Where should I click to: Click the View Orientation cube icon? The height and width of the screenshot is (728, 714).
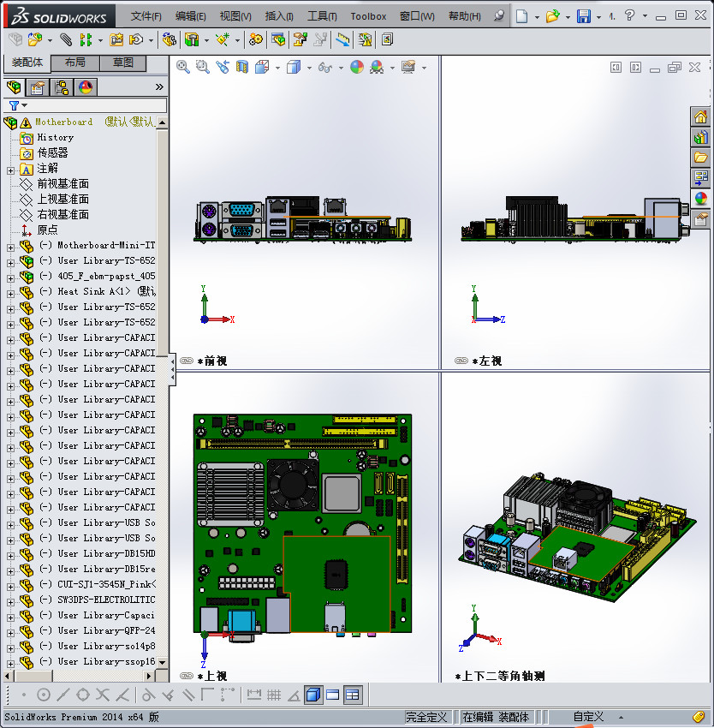262,68
